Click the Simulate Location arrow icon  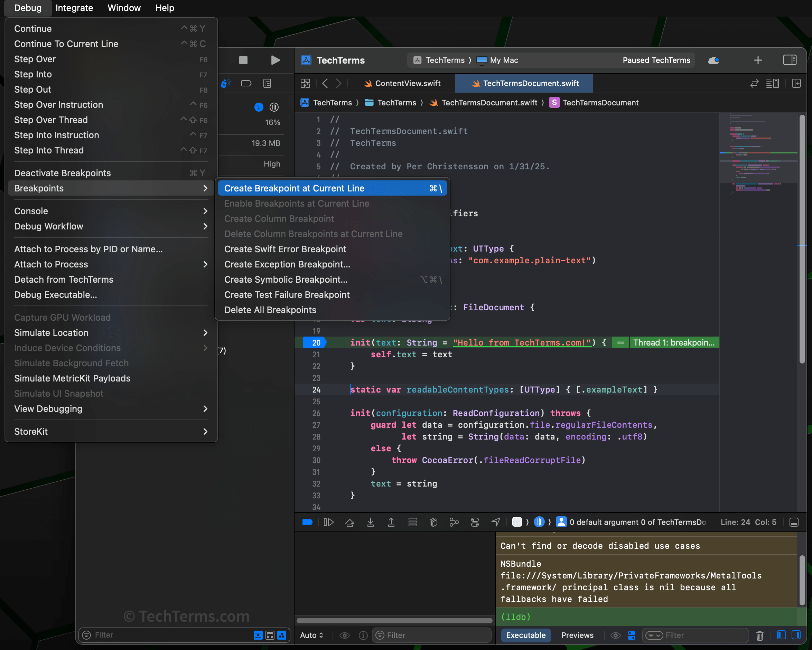point(496,522)
